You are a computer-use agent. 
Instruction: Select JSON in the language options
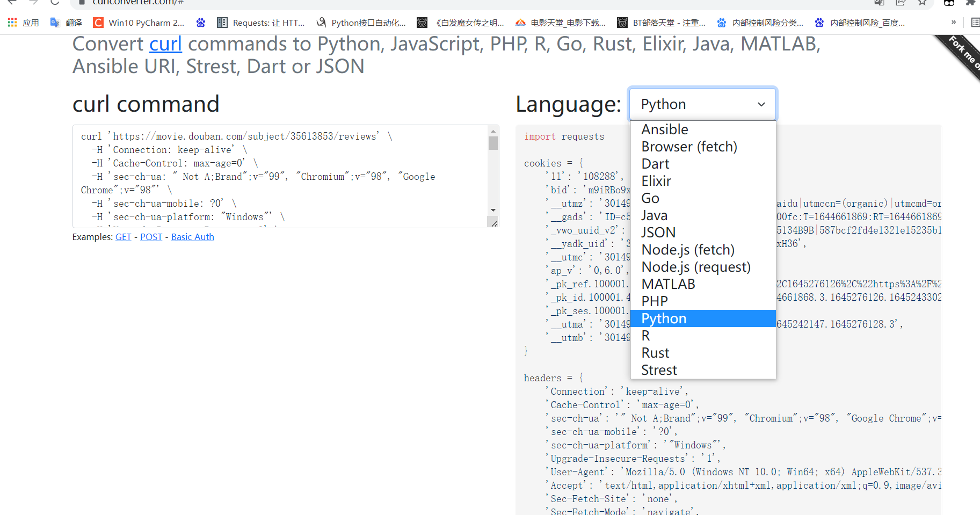658,232
